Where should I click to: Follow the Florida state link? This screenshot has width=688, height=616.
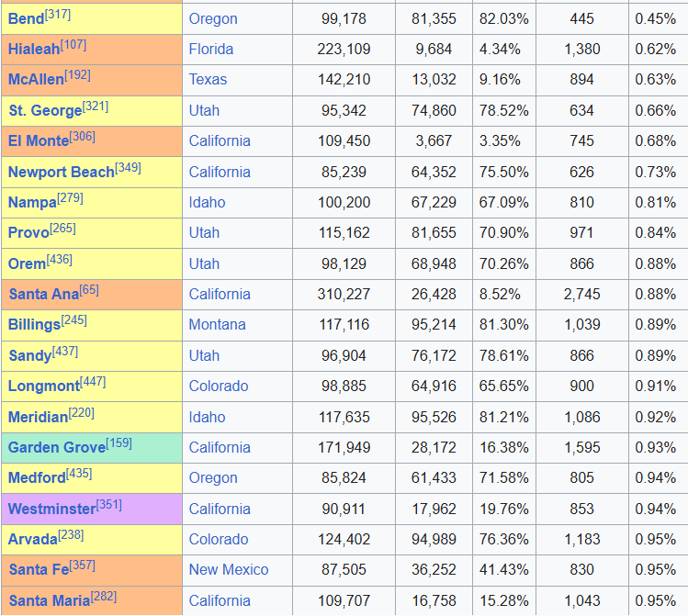coord(211,49)
